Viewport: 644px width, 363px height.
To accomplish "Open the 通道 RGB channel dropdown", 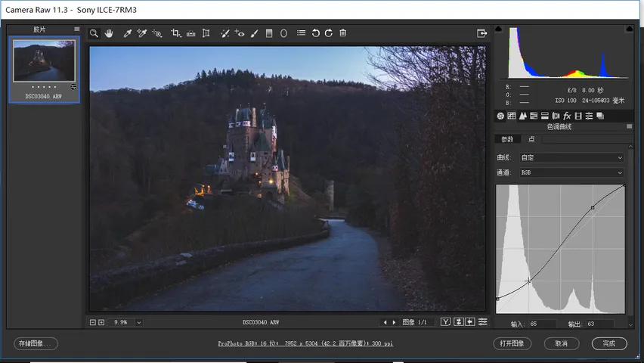I will [571, 172].
